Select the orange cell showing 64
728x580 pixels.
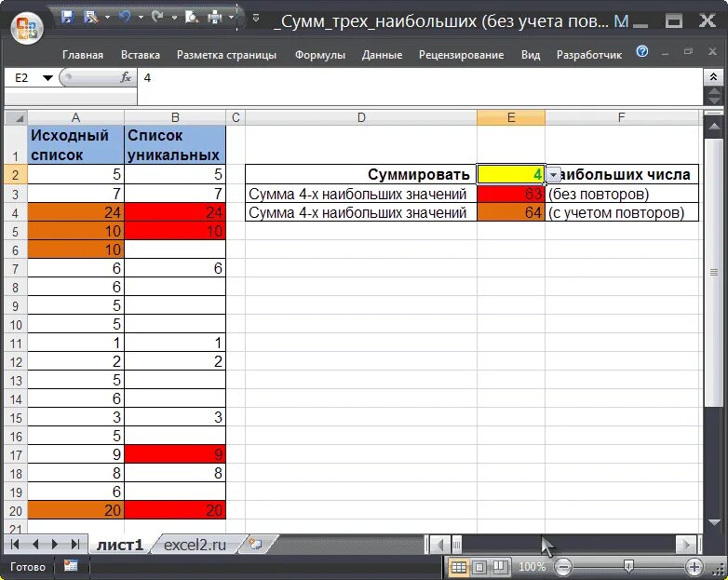coord(511,212)
